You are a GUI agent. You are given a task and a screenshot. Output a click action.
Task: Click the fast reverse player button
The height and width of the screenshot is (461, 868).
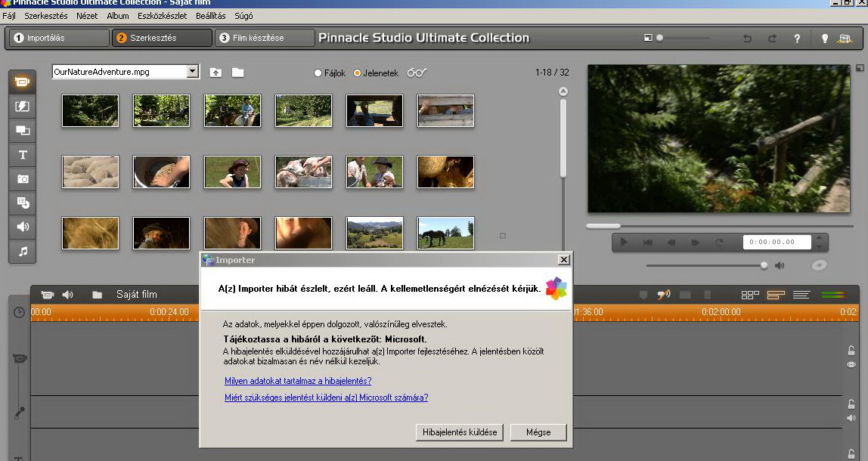point(671,242)
